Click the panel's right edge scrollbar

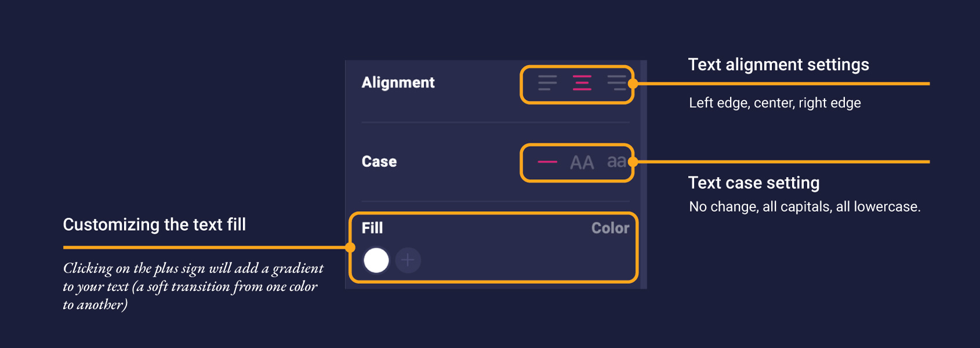tap(643, 174)
